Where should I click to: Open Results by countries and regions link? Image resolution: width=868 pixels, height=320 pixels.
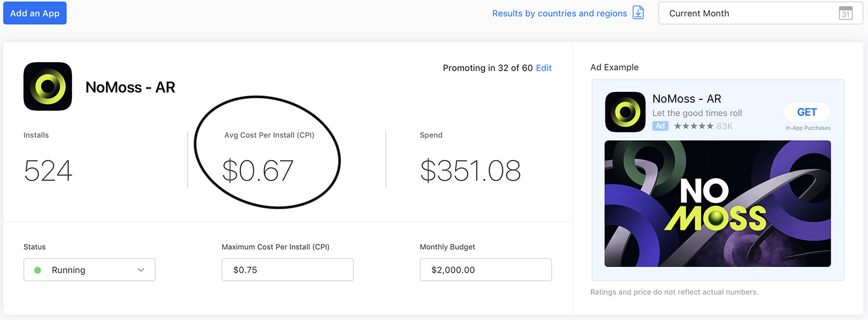[559, 13]
